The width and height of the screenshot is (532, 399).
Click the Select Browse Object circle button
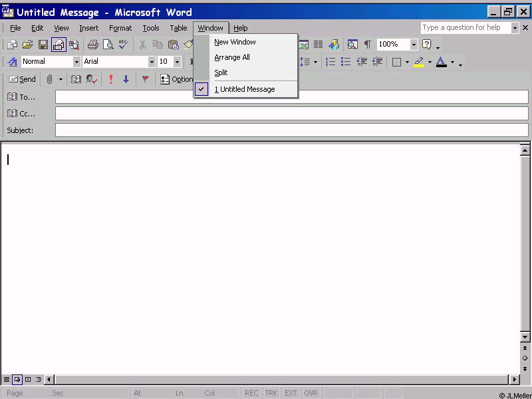click(525, 358)
